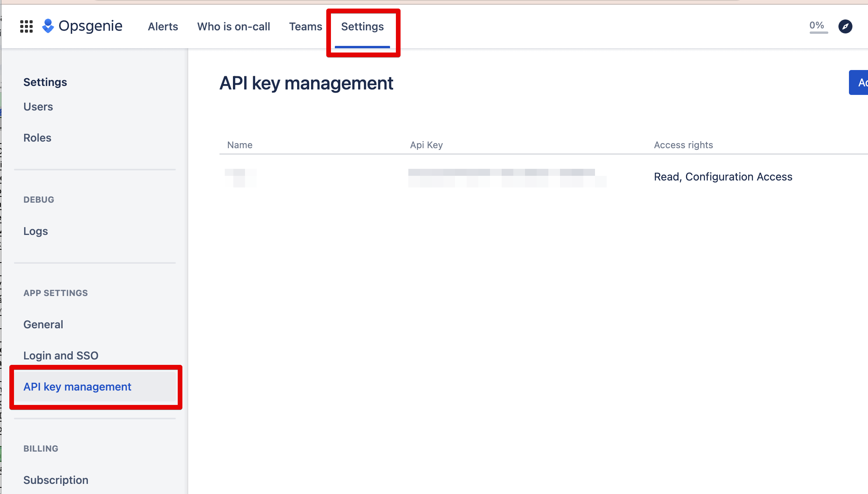Open Roles in the settings sidebar
The width and height of the screenshot is (868, 494).
37,138
